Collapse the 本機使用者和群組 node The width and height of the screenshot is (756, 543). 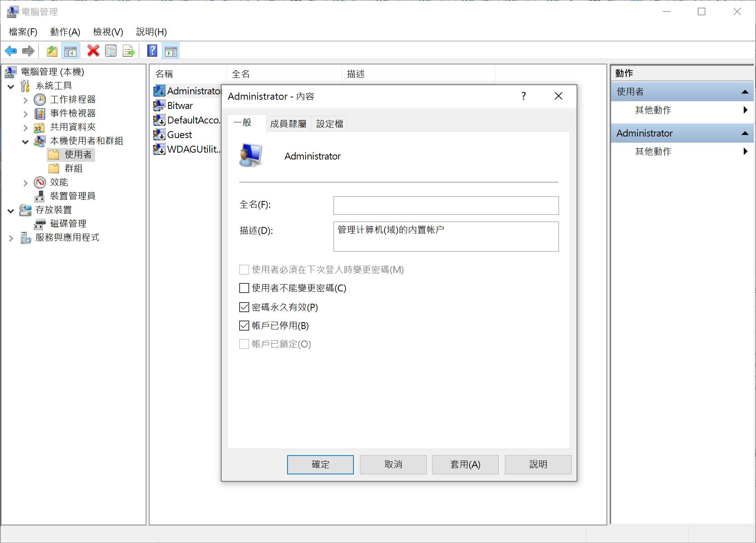26,142
